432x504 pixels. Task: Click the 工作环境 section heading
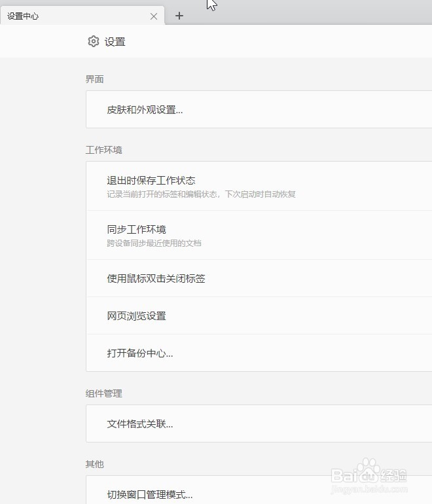104,150
